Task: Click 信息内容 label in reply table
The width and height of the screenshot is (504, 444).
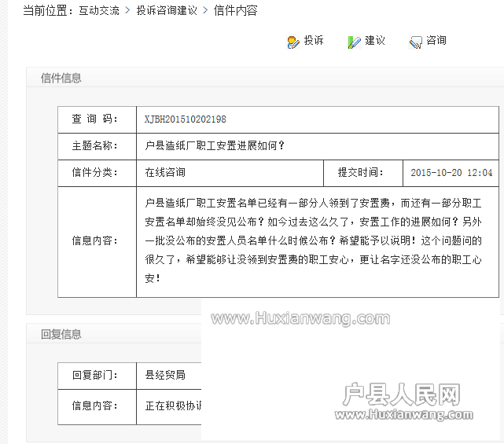Action: click(95, 405)
